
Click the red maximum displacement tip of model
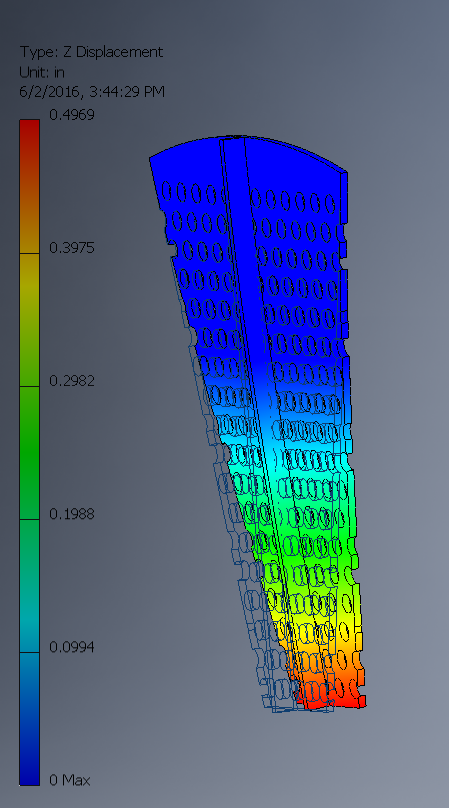[x=330, y=698]
